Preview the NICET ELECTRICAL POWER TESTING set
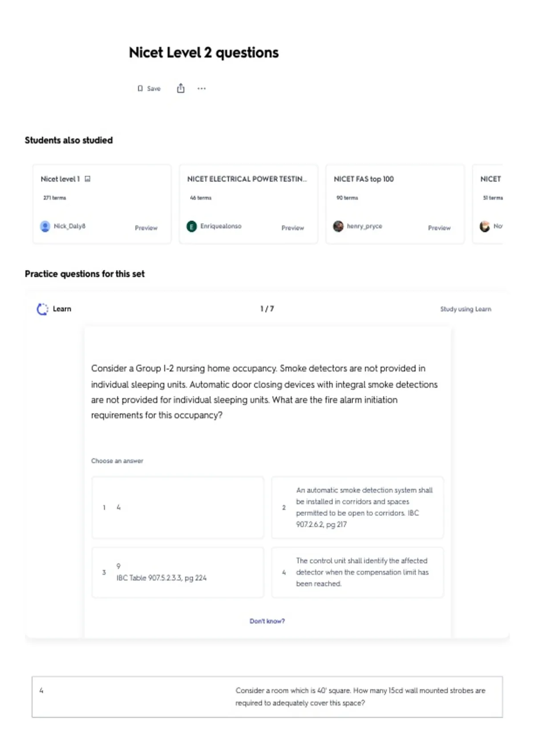 click(x=293, y=228)
